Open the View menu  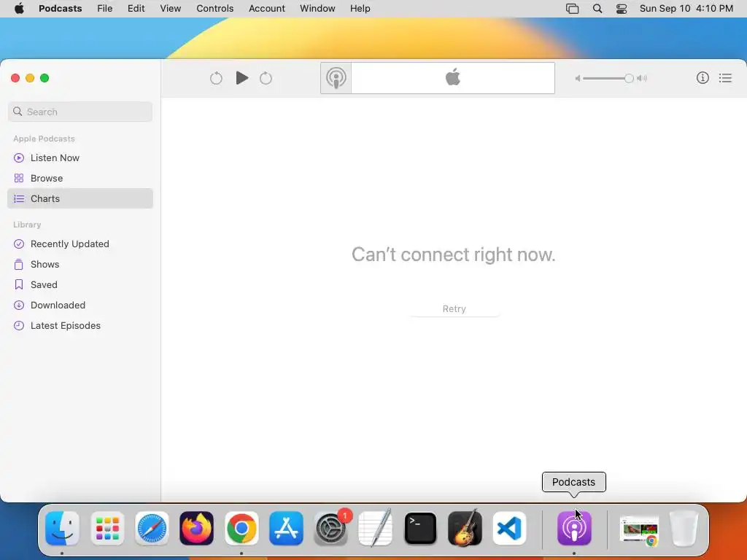click(x=170, y=8)
